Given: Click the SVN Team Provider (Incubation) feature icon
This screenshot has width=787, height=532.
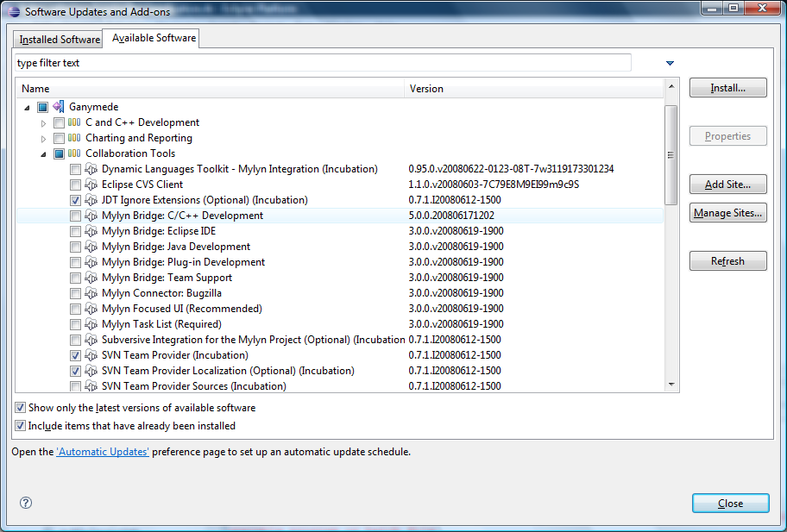Looking at the screenshot, I should pos(91,355).
